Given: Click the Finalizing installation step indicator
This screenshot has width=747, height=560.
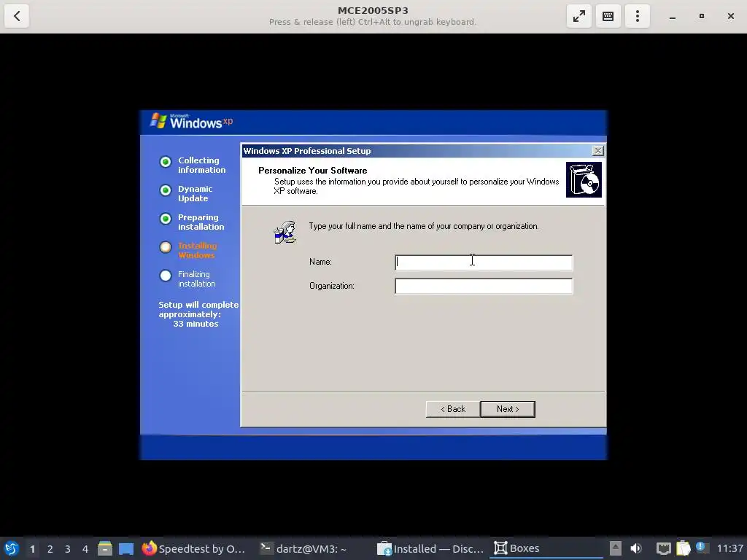Looking at the screenshot, I should pyautogui.click(x=166, y=276).
